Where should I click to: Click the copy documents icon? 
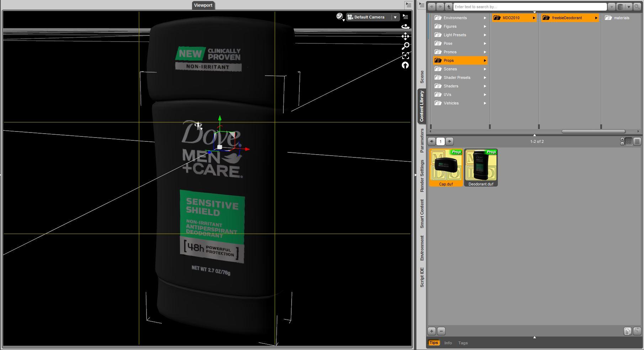[628, 331]
